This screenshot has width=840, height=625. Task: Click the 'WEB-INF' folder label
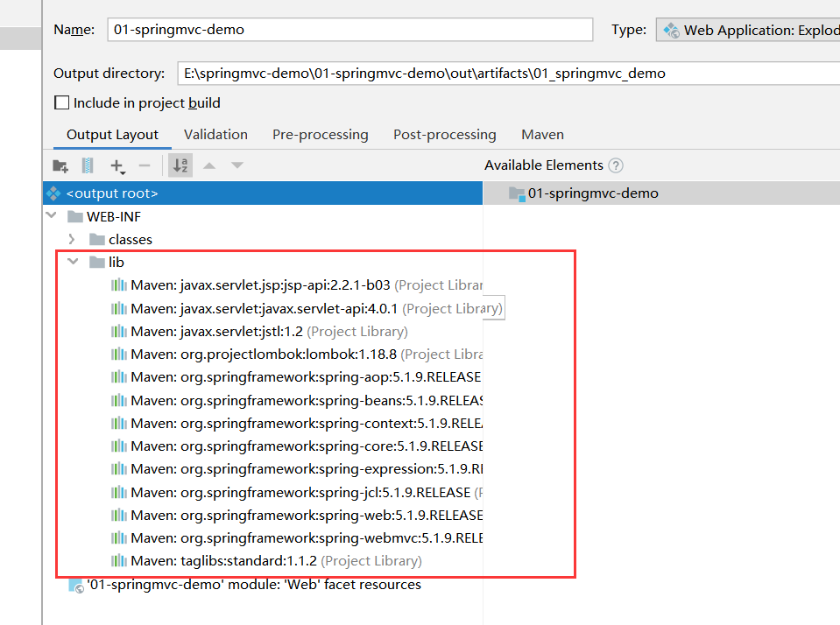point(114,216)
